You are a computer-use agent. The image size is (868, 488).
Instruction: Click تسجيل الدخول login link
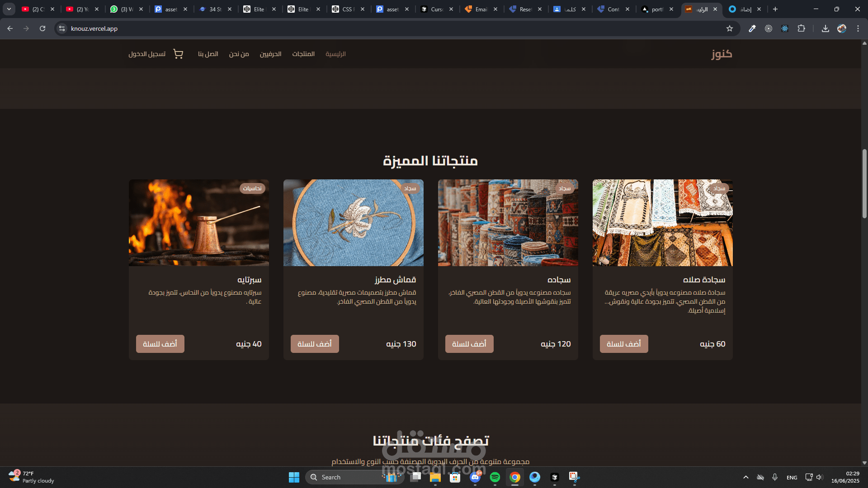click(147, 54)
